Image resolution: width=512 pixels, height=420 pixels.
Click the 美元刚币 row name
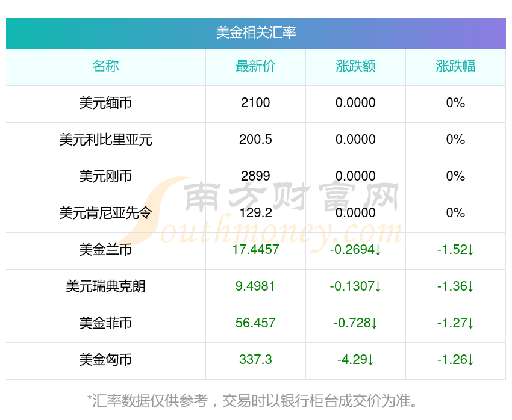(105, 176)
